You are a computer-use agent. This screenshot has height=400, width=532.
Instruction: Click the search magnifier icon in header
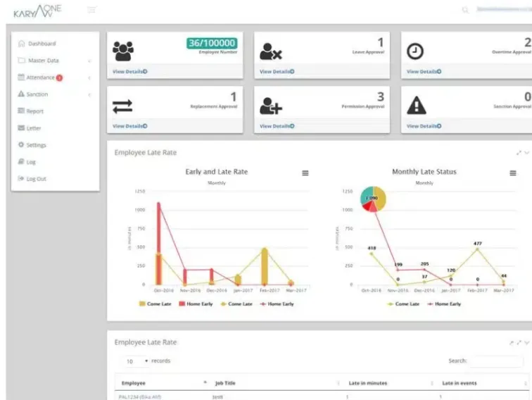pos(465,10)
